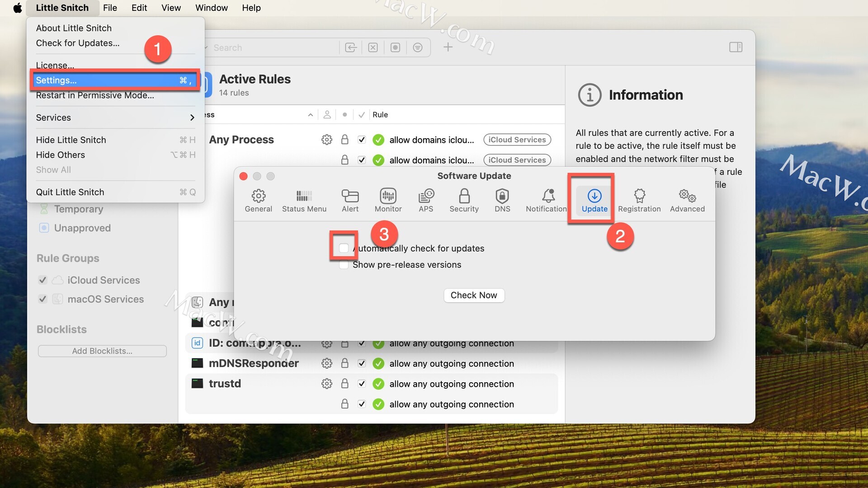Click the Rule column header
This screenshot has width=868, height=488.
click(380, 115)
